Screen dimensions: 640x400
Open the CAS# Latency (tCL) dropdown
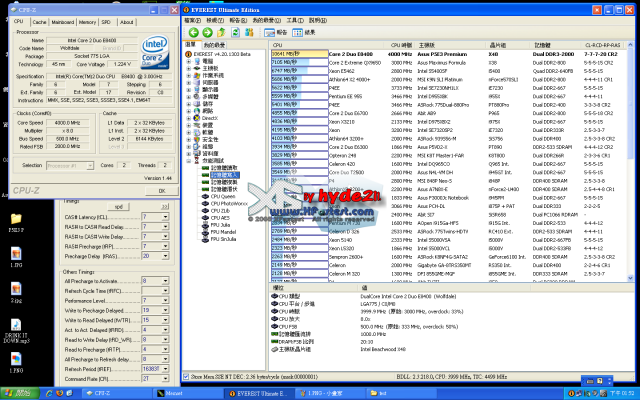pos(165,217)
